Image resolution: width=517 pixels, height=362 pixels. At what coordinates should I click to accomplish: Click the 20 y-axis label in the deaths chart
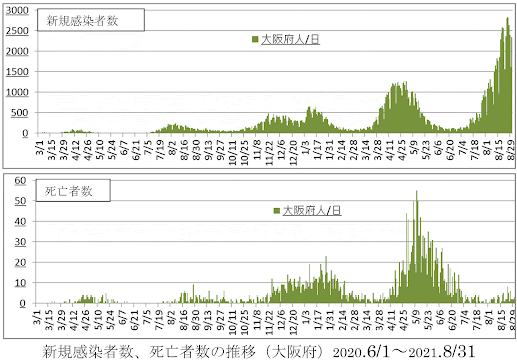coord(20,262)
